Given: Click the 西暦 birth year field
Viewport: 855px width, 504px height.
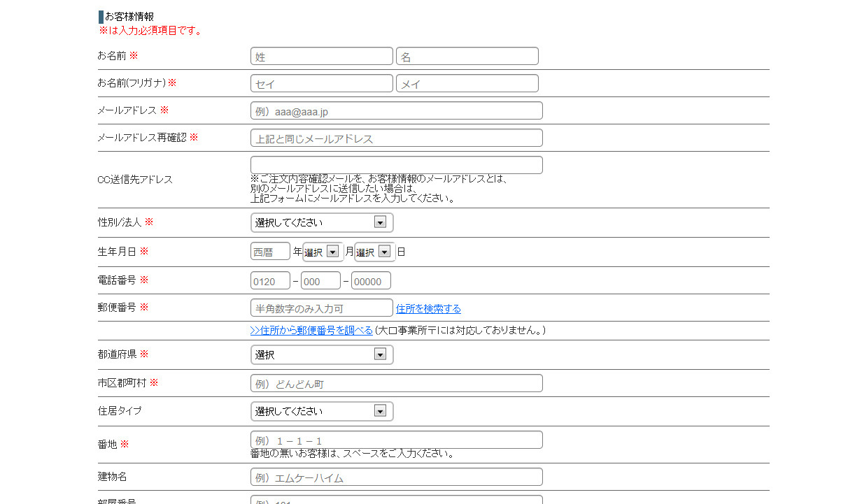Looking at the screenshot, I should pyautogui.click(x=270, y=252).
